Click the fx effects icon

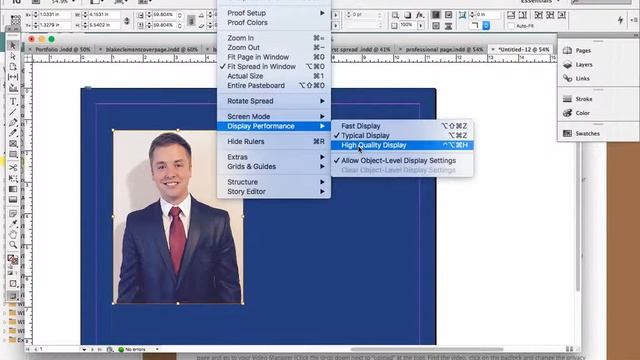(x=420, y=15)
